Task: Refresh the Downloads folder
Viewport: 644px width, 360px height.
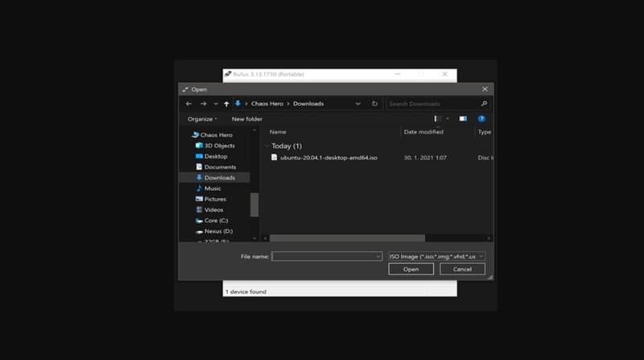Action: [x=374, y=104]
